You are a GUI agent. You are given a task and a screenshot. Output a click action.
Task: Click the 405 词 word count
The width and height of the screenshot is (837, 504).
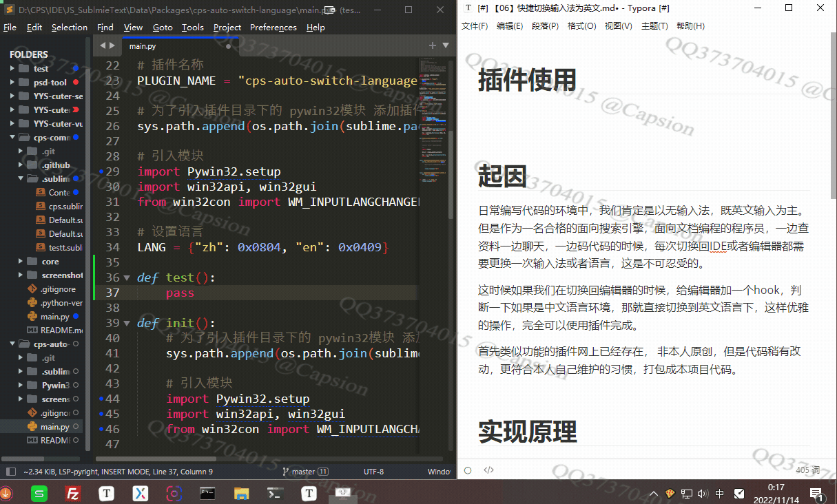[x=807, y=470]
